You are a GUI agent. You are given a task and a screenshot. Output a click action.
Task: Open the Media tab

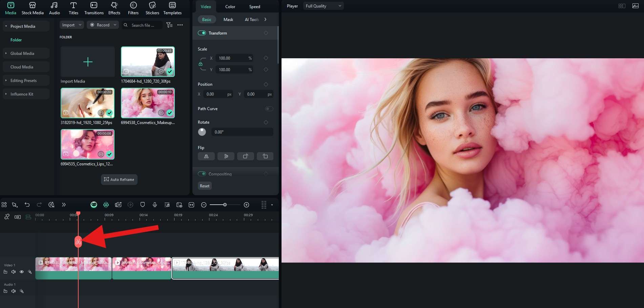11,8
